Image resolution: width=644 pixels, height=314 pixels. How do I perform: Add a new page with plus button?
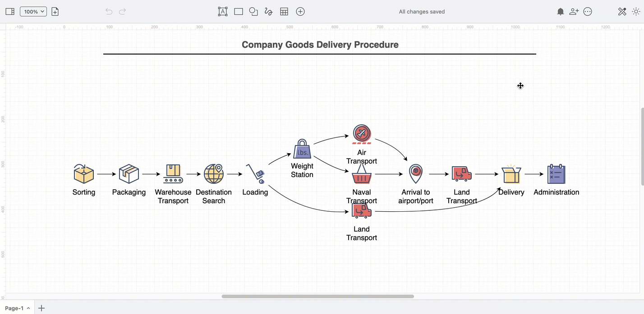(41, 308)
